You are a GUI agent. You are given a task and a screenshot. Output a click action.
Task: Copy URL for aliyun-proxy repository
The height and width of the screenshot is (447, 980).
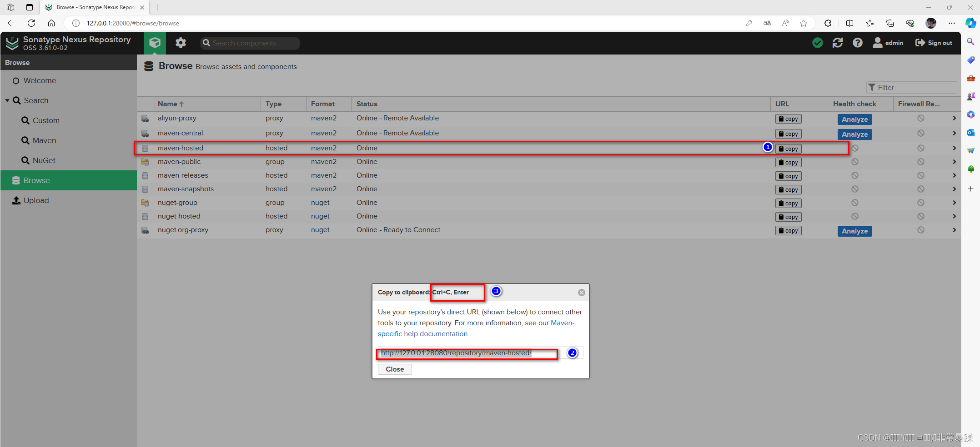[788, 119]
